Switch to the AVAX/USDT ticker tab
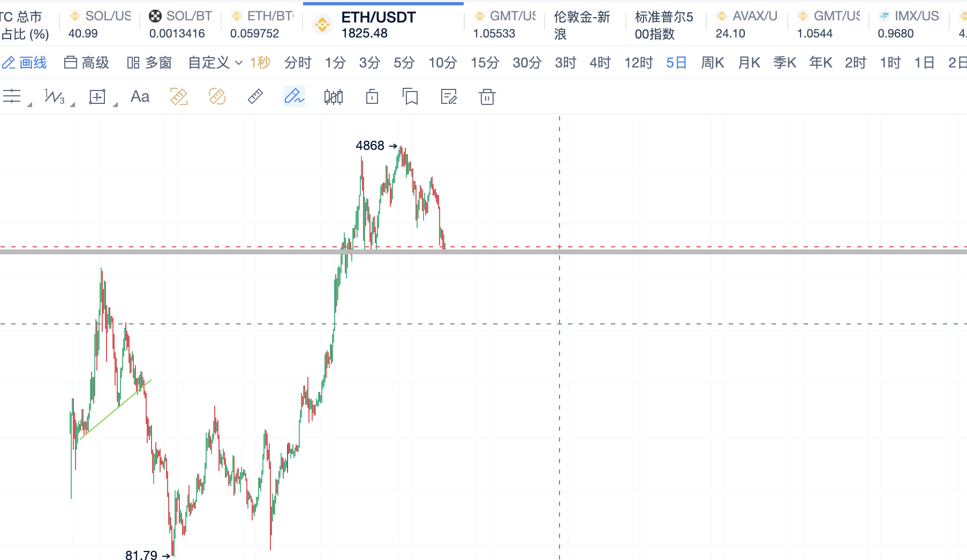967x560 pixels. point(747,25)
